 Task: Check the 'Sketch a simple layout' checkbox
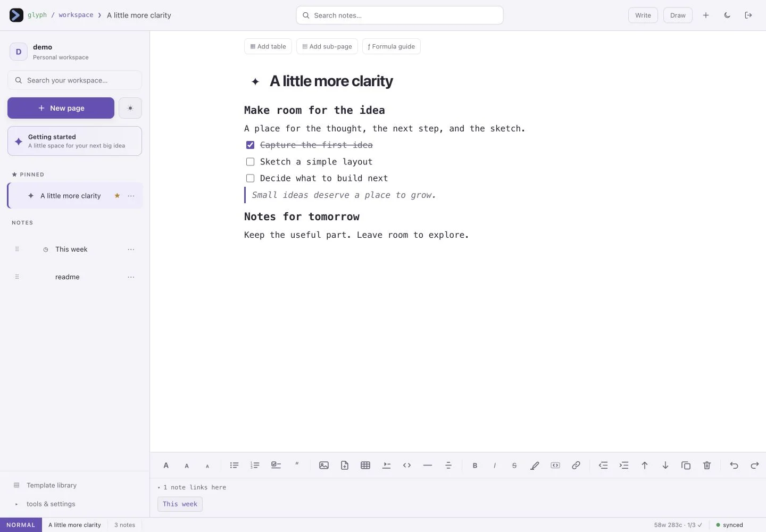(x=250, y=162)
